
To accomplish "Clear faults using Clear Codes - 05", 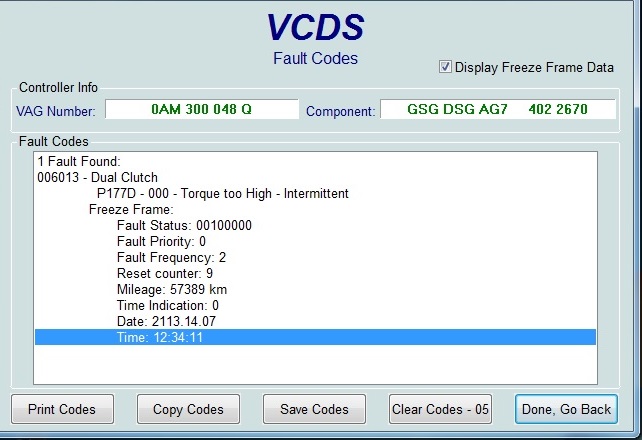I will 440,409.
